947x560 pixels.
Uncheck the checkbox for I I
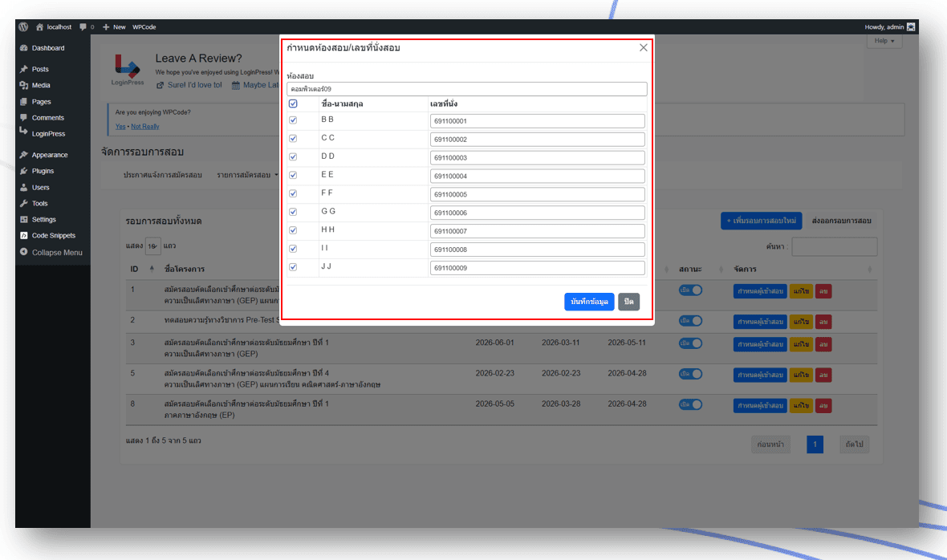[293, 249]
